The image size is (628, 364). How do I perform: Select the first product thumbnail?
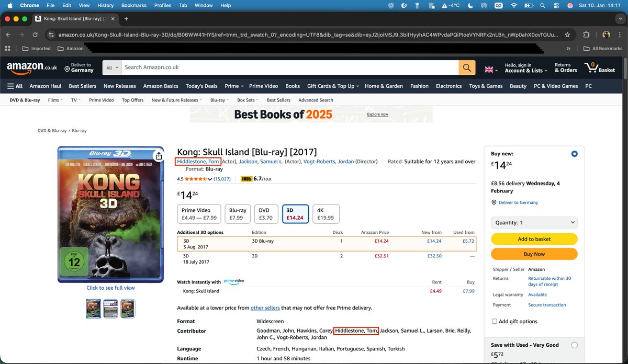point(94,309)
